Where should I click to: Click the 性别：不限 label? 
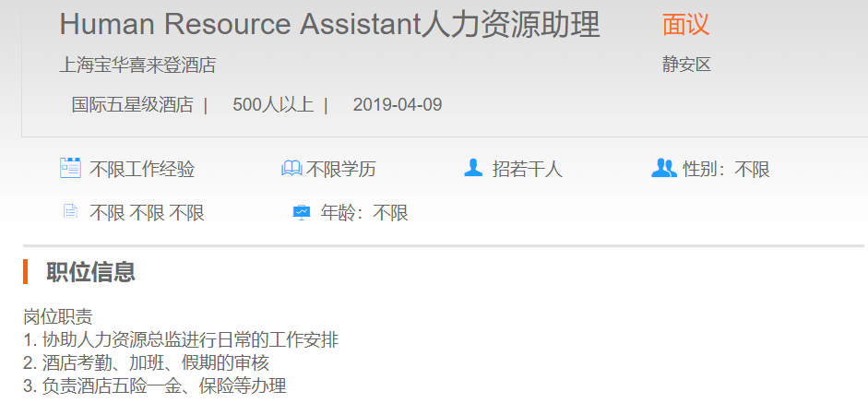[726, 170]
